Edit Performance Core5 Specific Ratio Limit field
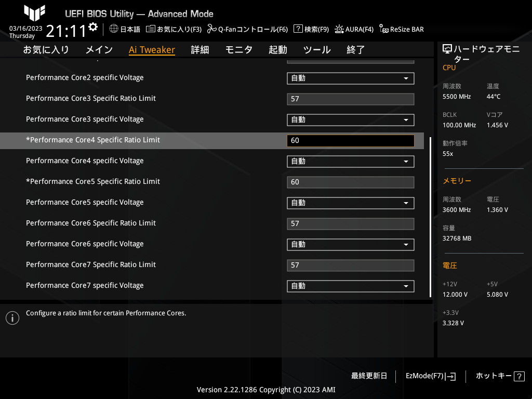Image resolution: width=532 pixels, height=399 pixels. (x=351, y=182)
